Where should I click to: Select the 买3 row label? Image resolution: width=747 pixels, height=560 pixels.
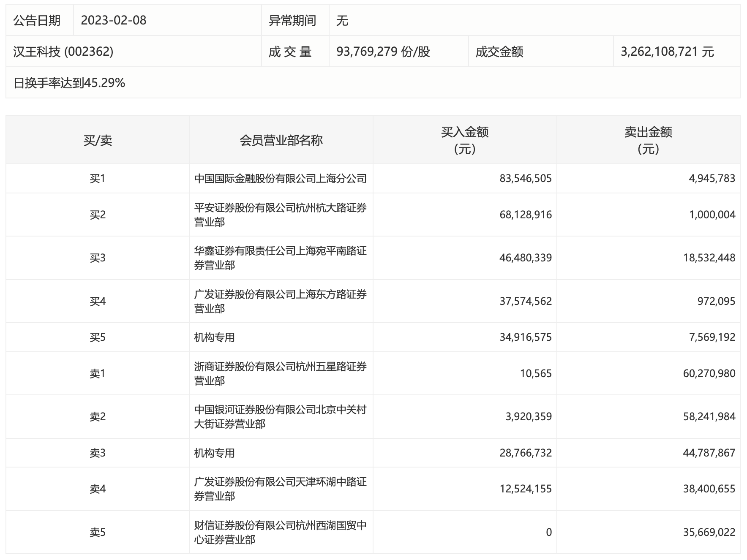pyautogui.click(x=98, y=258)
